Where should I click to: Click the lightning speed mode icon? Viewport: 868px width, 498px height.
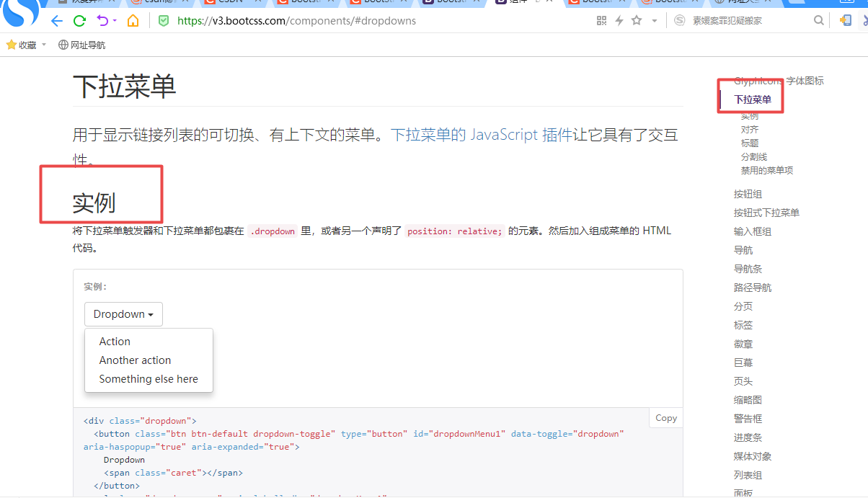[619, 21]
